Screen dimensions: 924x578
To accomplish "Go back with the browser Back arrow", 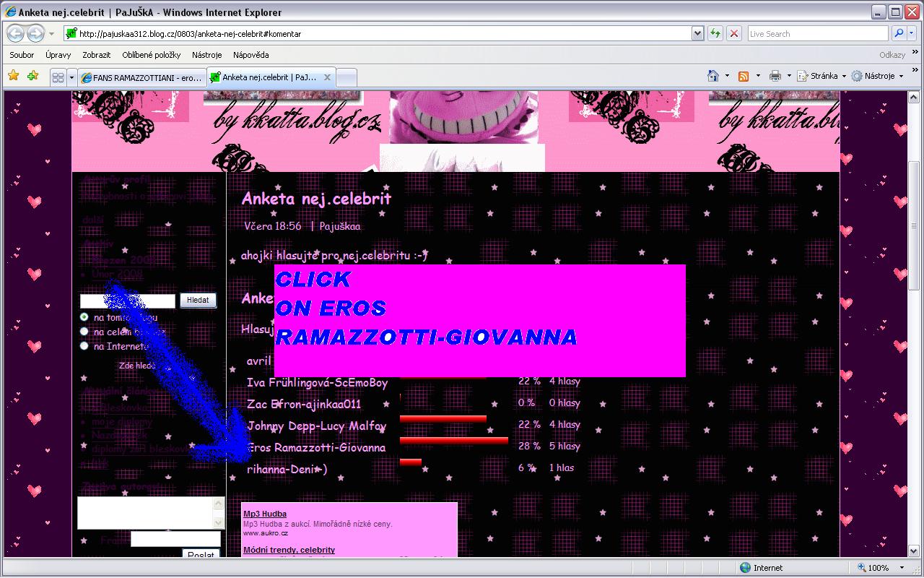I will 16,33.
